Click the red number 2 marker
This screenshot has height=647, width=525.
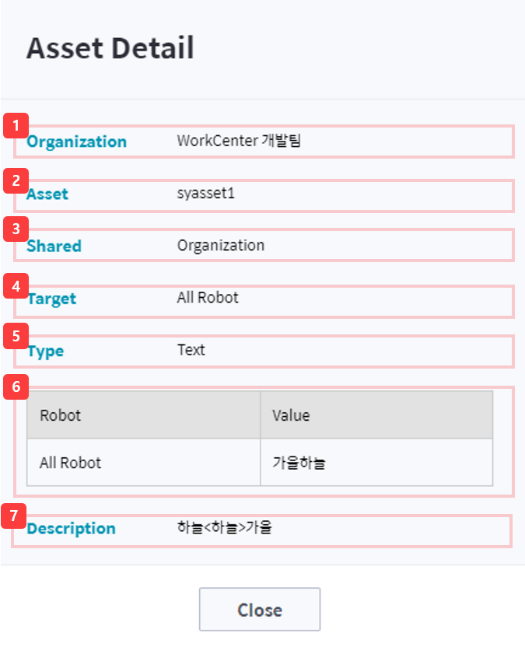pyautogui.click(x=16, y=181)
